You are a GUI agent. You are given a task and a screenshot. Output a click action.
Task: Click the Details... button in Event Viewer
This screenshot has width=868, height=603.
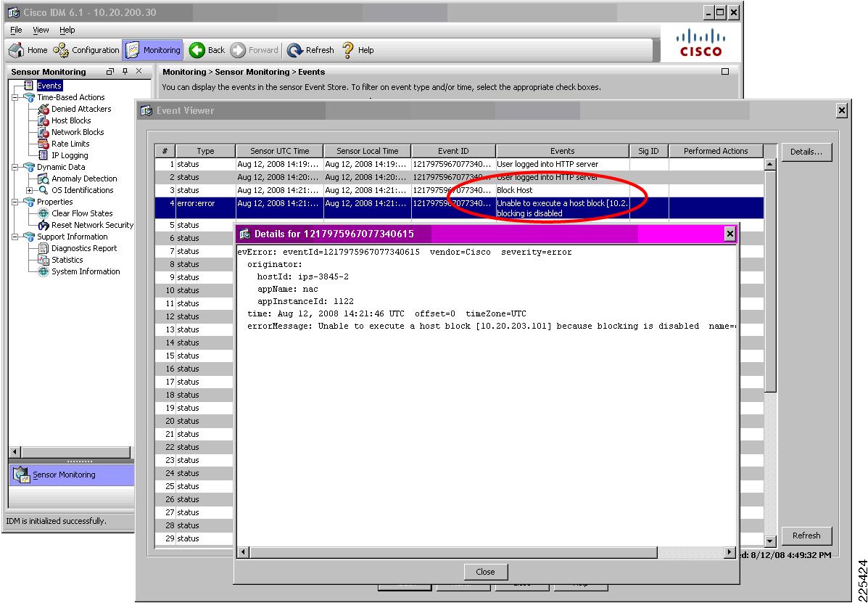[806, 152]
